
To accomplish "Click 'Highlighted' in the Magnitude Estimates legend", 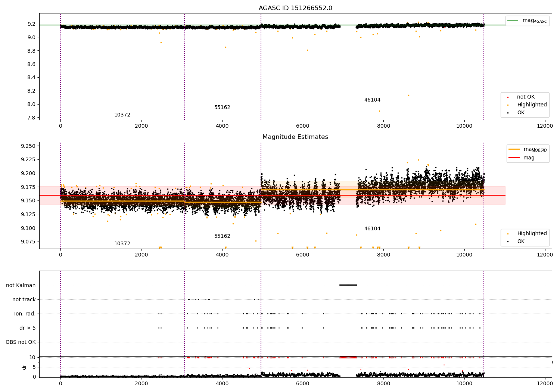I will tap(532, 234).
